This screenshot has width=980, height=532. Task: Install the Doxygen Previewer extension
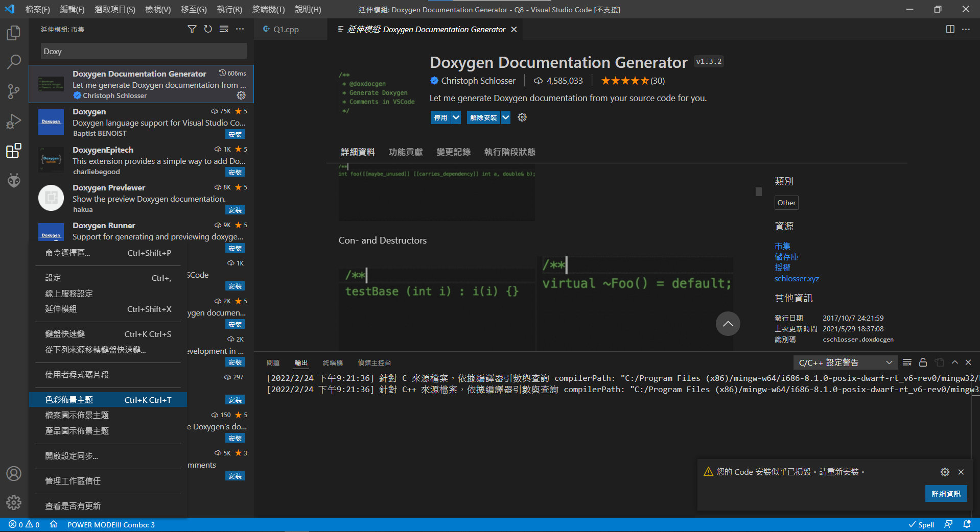(235, 210)
